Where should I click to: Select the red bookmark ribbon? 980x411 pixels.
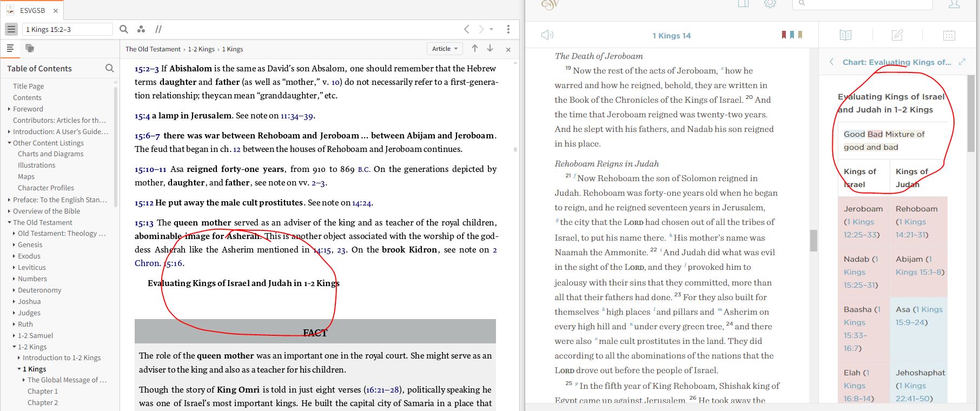(784, 35)
